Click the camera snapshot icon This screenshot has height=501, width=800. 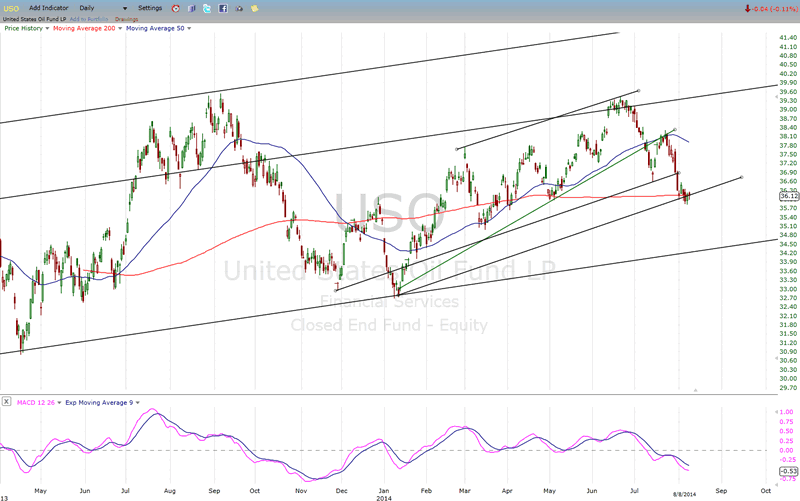point(239,8)
